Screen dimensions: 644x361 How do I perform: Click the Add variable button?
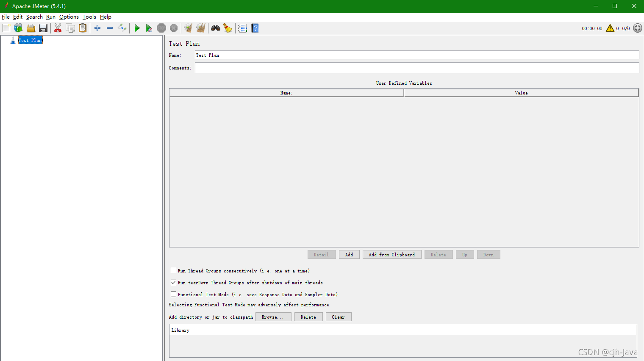[x=349, y=255]
